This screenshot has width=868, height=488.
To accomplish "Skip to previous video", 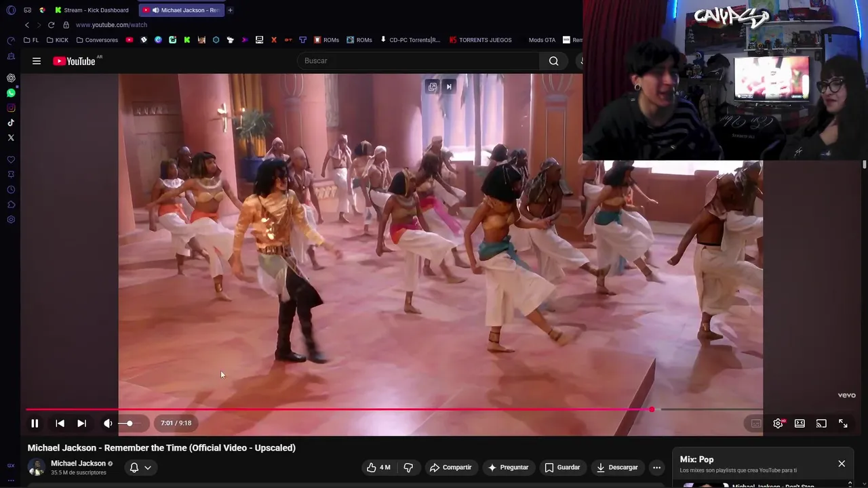I will click(x=60, y=424).
